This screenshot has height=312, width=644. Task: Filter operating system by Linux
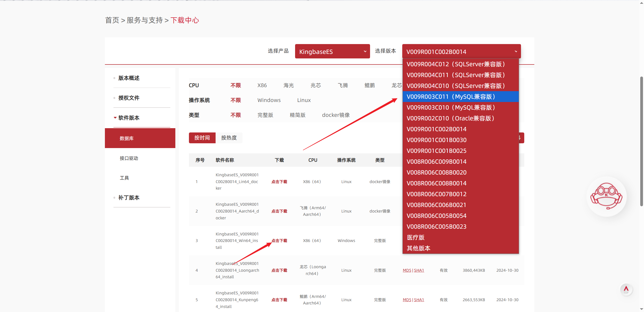pyautogui.click(x=304, y=100)
